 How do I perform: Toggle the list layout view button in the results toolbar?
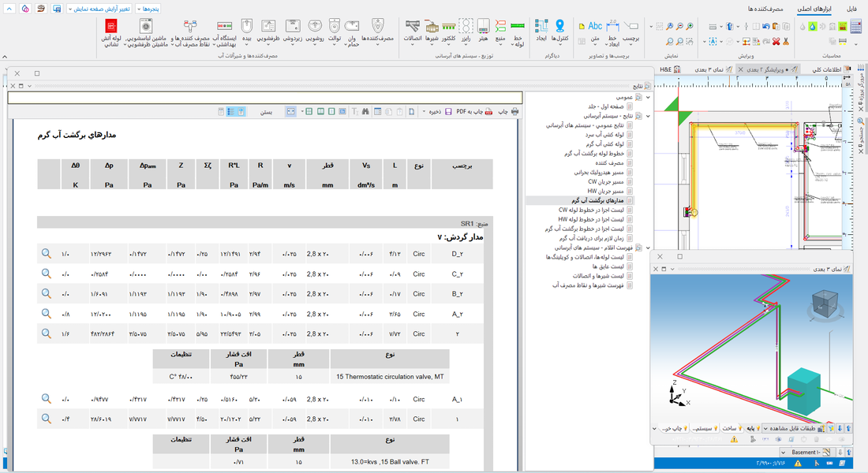point(231,111)
